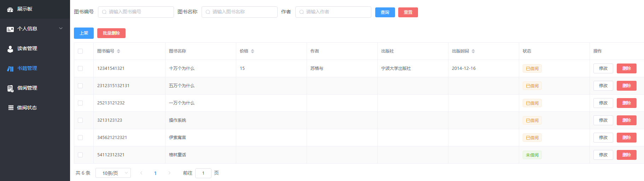Click the red 批量删除 button
This screenshot has height=181, width=644.
(111, 33)
